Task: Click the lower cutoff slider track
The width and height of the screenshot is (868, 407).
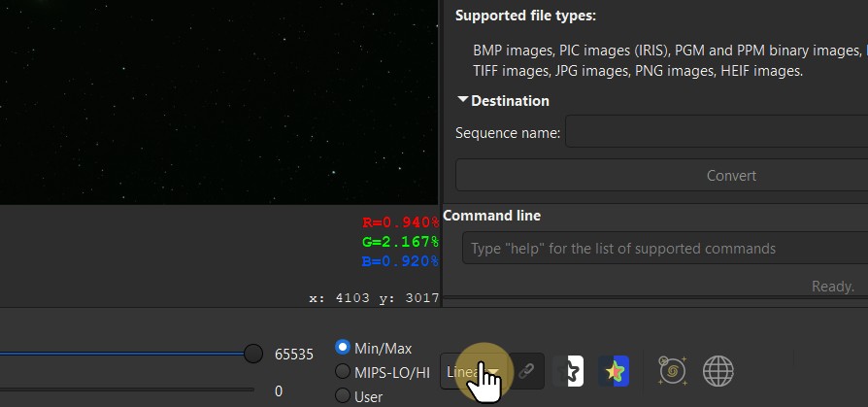Action: [x=126, y=390]
